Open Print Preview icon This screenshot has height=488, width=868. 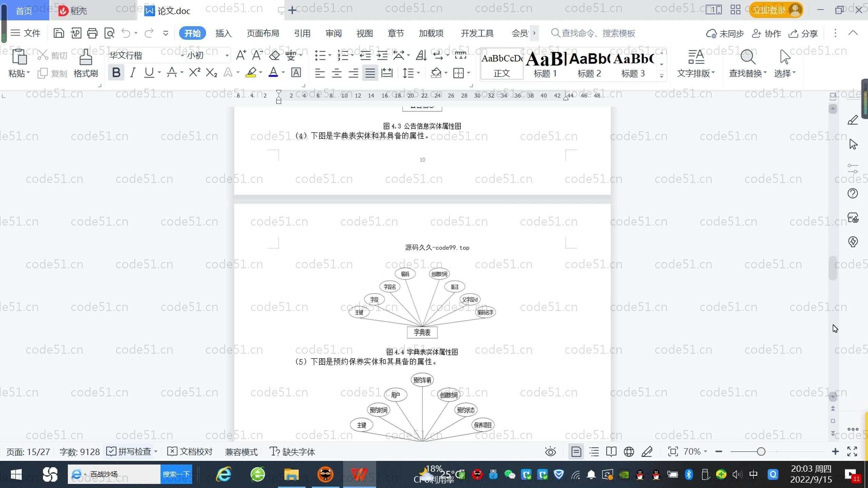(x=109, y=33)
